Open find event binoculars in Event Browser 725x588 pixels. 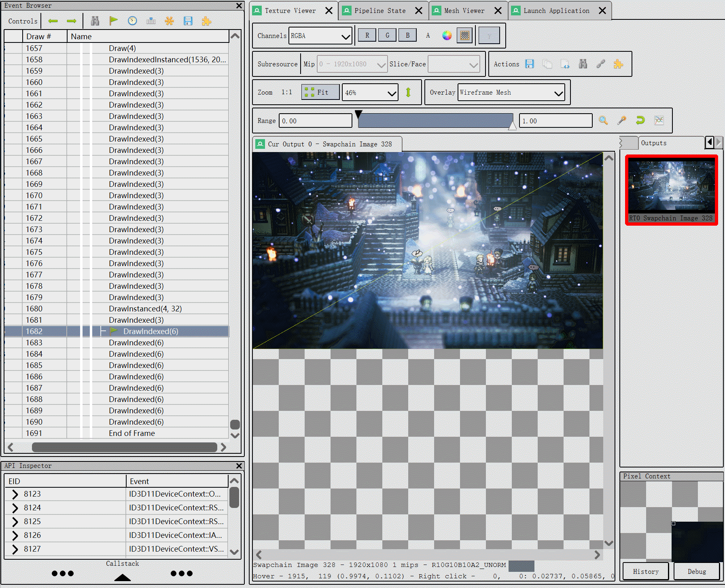click(x=95, y=21)
